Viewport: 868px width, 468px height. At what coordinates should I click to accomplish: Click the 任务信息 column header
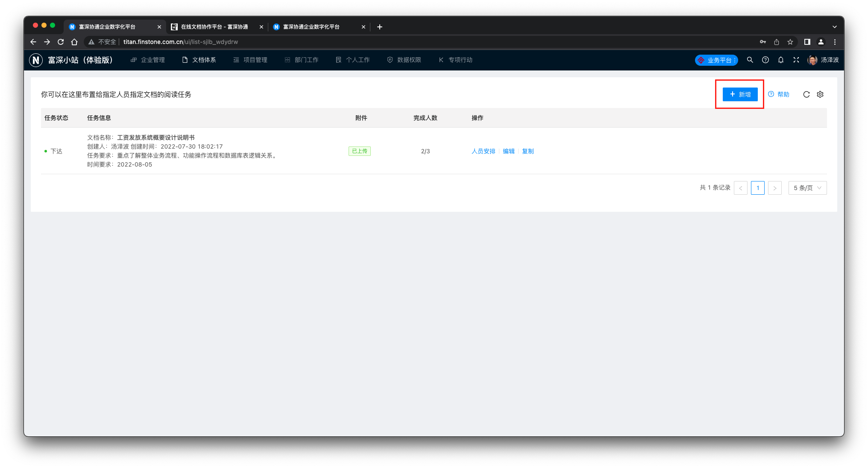pyautogui.click(x=99, y=118)
